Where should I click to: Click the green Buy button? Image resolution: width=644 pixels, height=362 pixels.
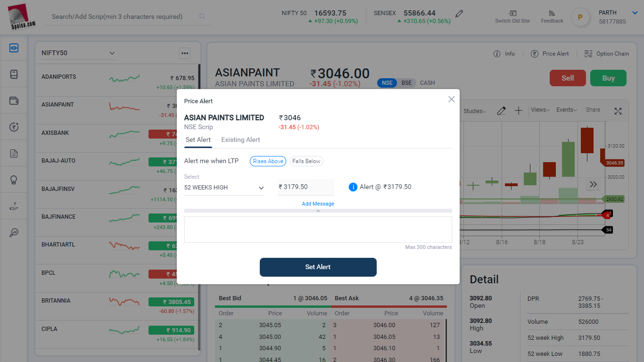(608, 78)
